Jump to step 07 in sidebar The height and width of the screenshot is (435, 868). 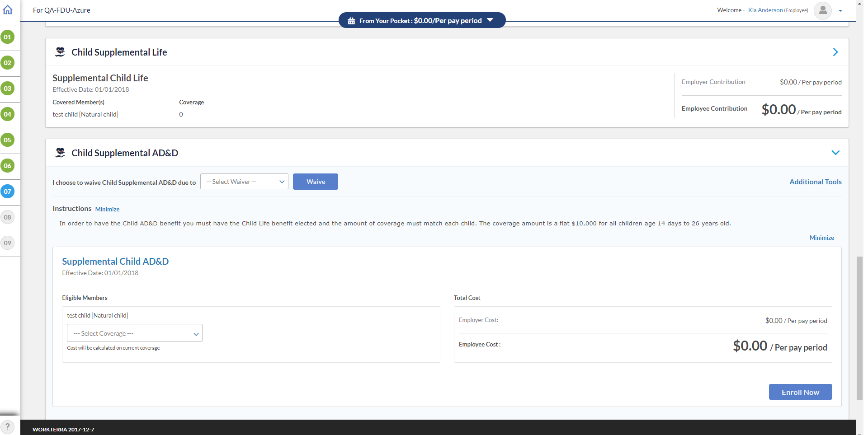8,192
